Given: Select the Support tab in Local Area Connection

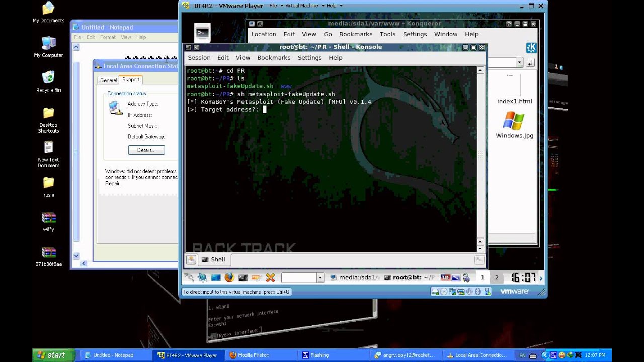Looking at the screenshot, I should click(131, 80).
